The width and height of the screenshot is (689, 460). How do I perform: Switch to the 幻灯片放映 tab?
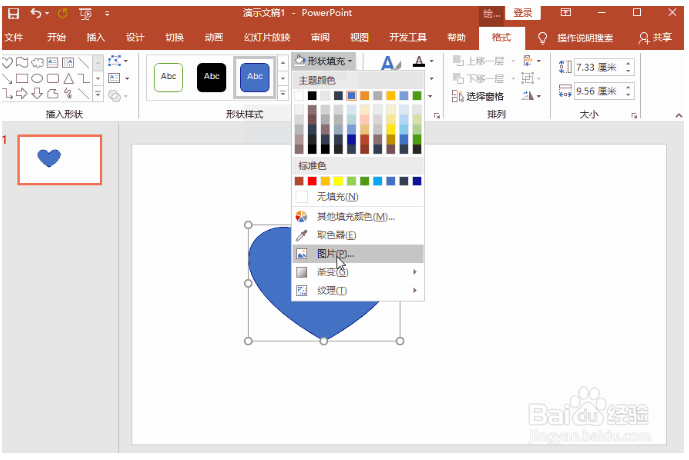(267, 37)
